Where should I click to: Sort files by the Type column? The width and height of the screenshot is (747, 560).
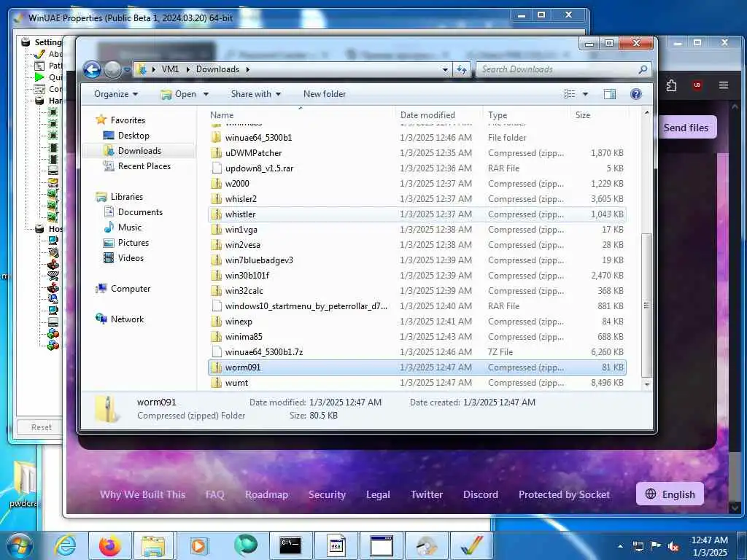(526, 114)
